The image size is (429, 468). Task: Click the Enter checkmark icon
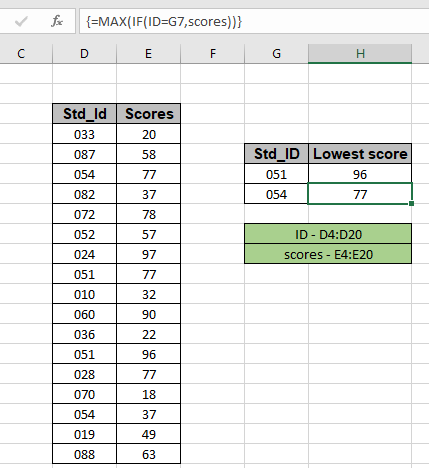click(x=21, y=22)
